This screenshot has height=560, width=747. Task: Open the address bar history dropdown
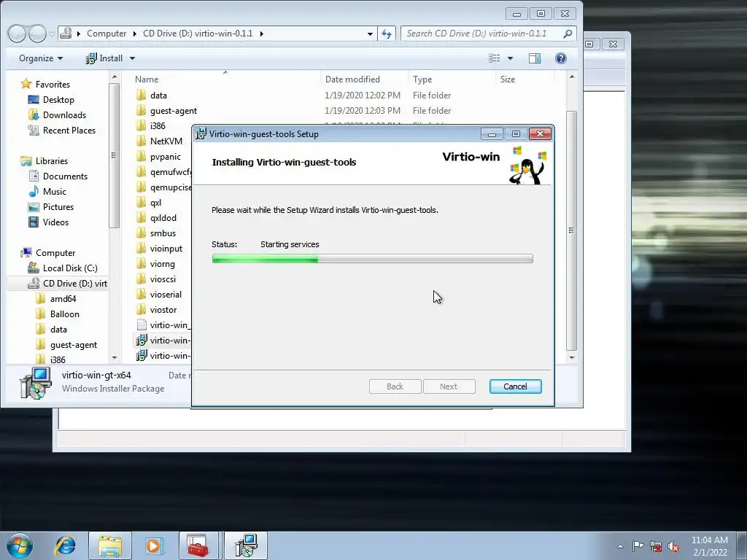370,34
